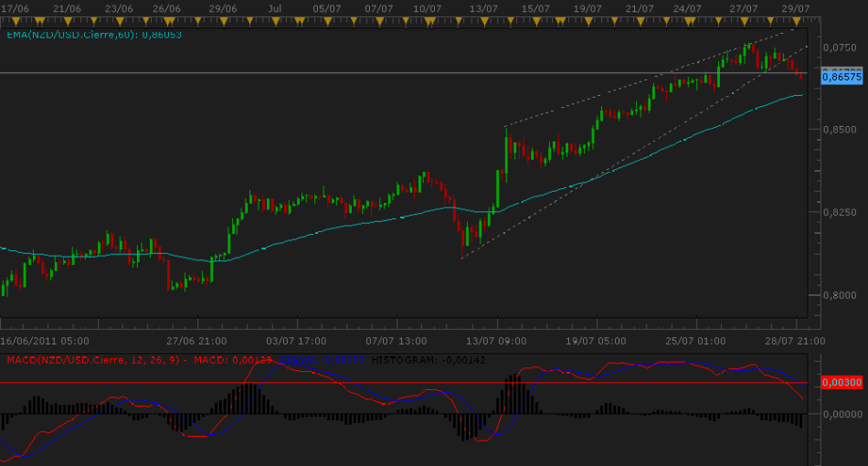Click the 0,8500 price axis level

pos(840,129)
